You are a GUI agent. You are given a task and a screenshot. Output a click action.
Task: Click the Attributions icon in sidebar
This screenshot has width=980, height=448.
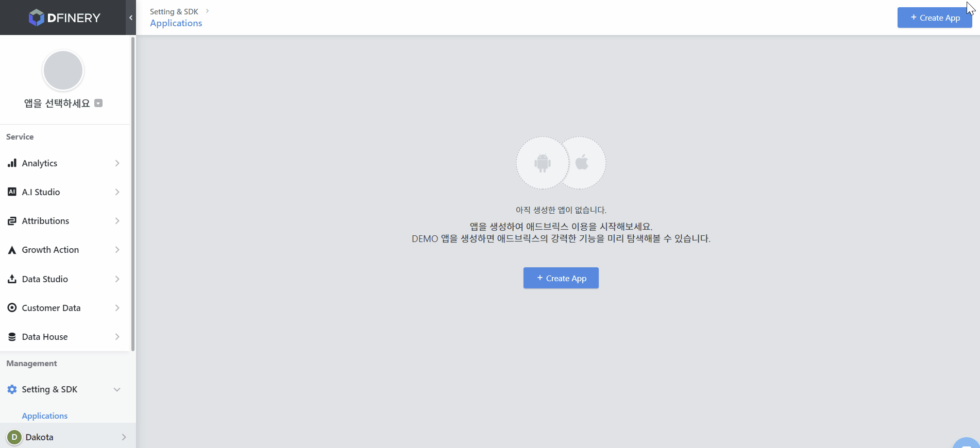click(12, 221)
